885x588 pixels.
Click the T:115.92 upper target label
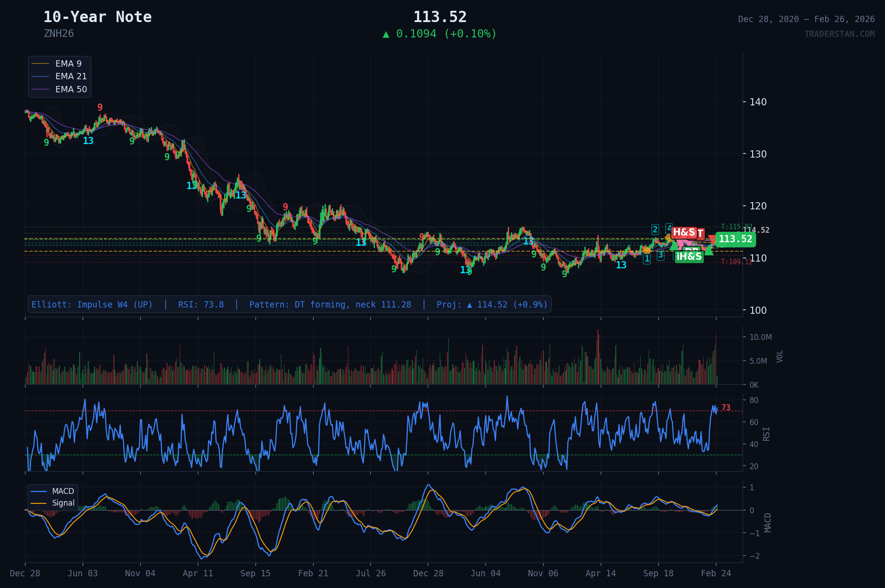point(736,226)
